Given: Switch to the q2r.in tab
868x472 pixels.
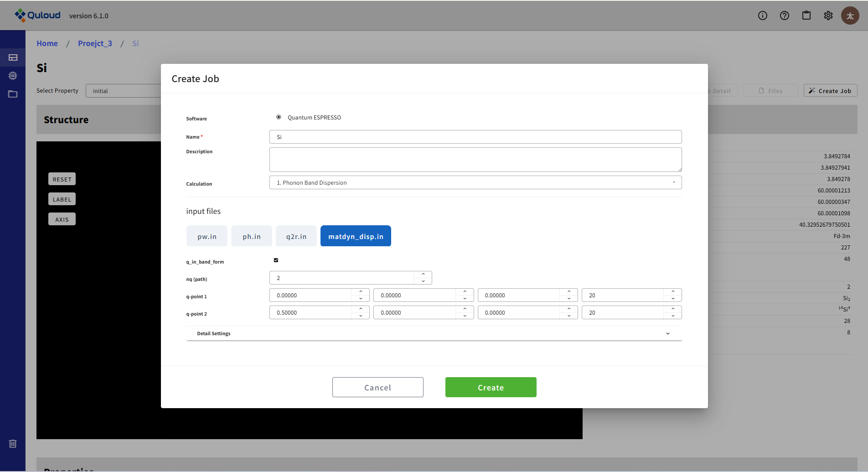Looking at the screenshot, I should pyautogui.click(x=296, y=236).
